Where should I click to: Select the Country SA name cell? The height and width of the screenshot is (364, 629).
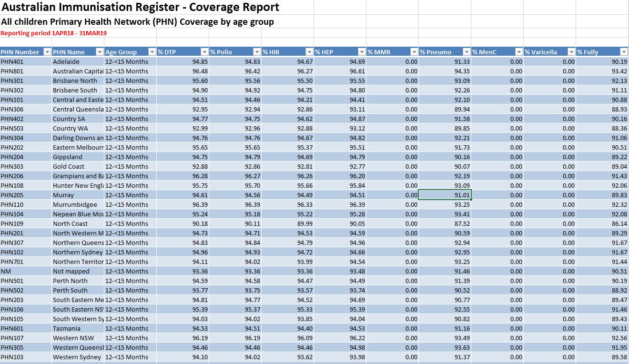pyautogui.click(x=78, y=119)
